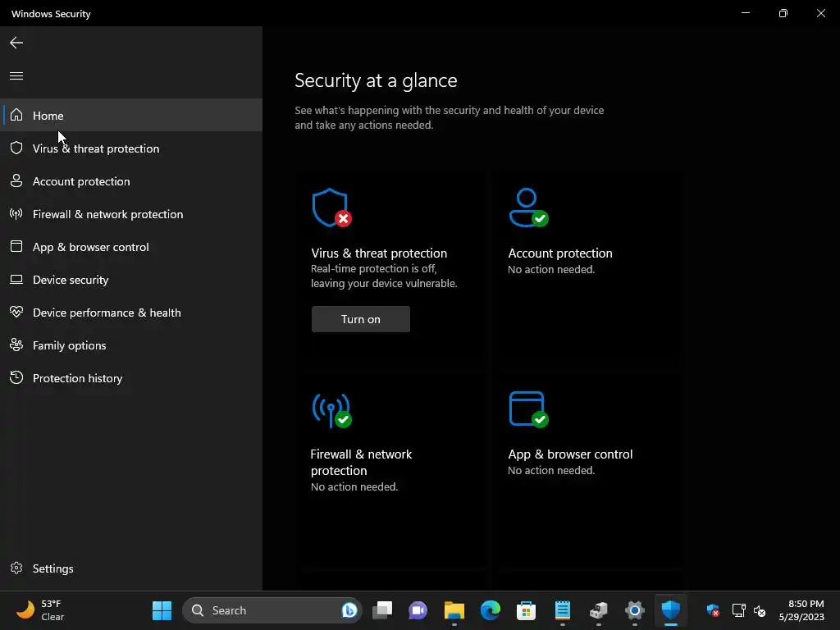The height and width of the screenshot is (630, 840).
Task: Open Virus & threat protection in the sidebar
Action: pos(131,148)
